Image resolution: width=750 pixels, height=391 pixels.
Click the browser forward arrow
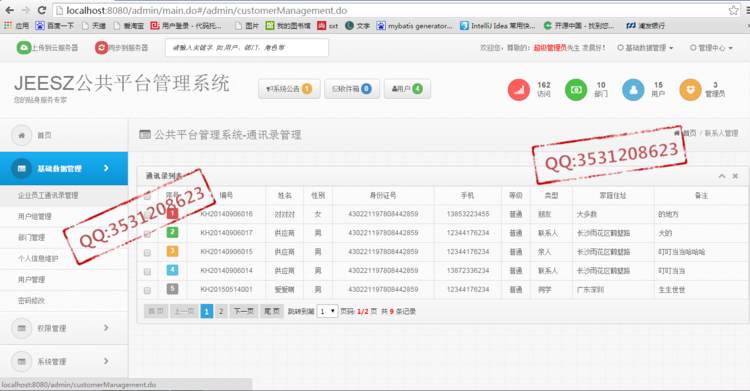26,10
